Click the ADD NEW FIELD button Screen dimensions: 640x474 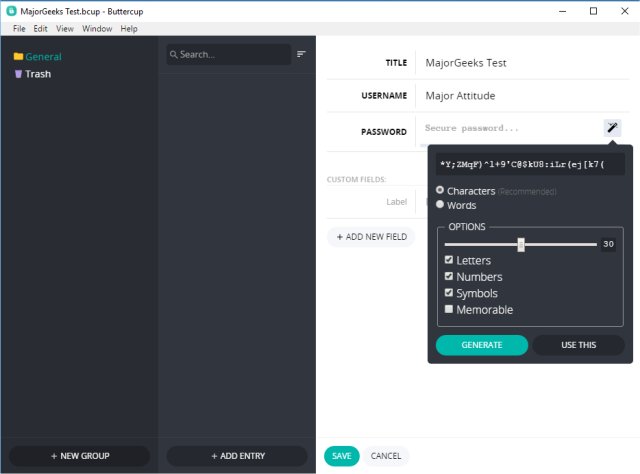tap(371, 237)
